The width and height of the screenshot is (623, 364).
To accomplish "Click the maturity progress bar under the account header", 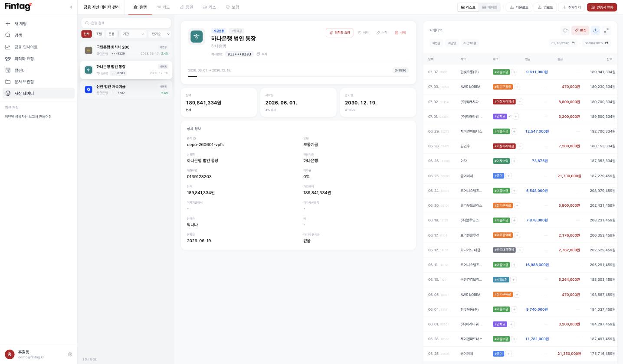I will 298,76.
